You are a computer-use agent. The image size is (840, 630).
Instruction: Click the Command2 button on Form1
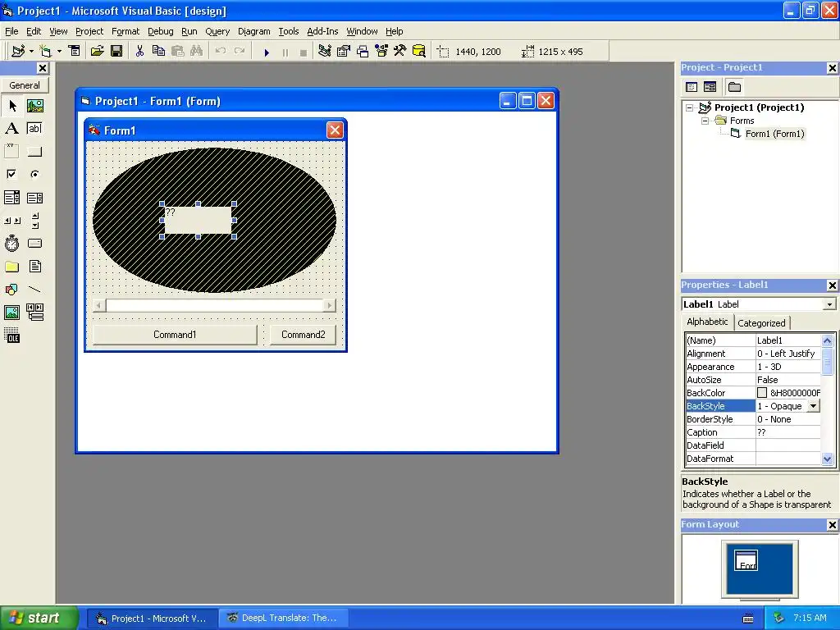pos(304,335)
